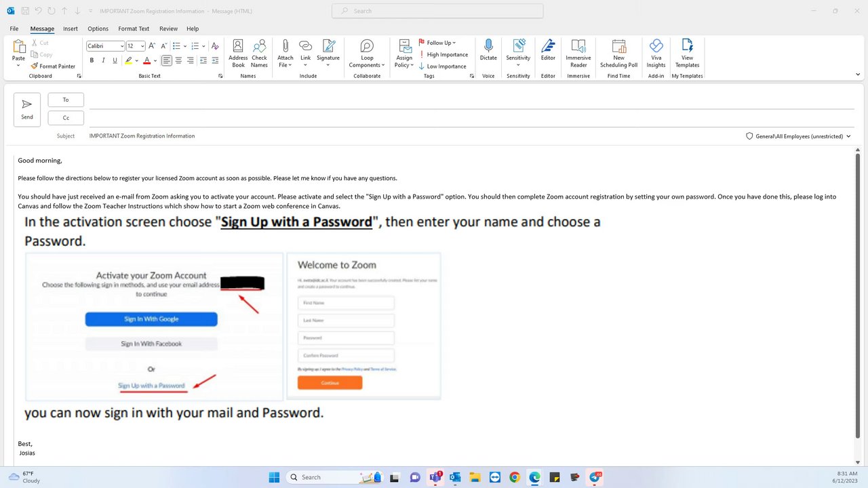
Task: Open Follow Up flag dropdown
Action: click(x=437, y=43)
